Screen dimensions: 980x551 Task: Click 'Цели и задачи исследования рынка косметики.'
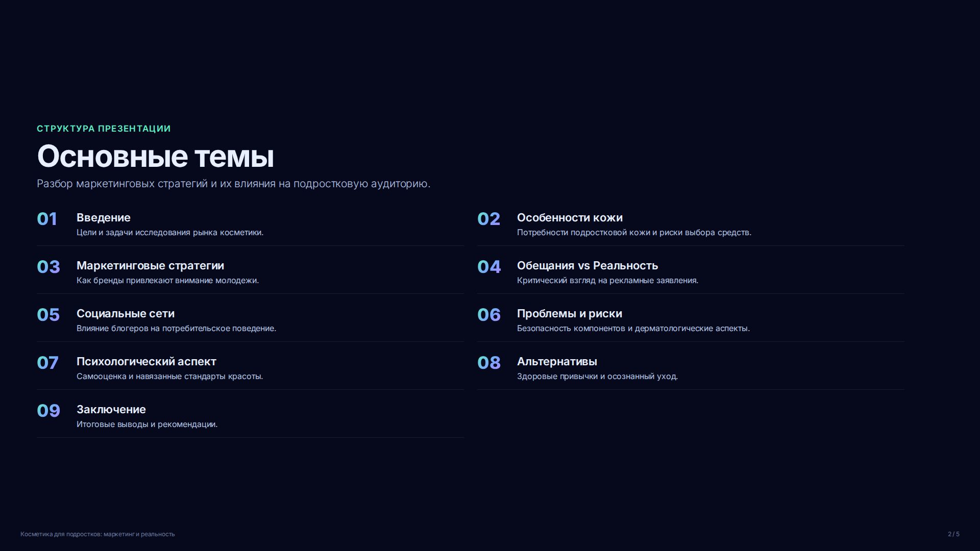(x=170, y=233)
